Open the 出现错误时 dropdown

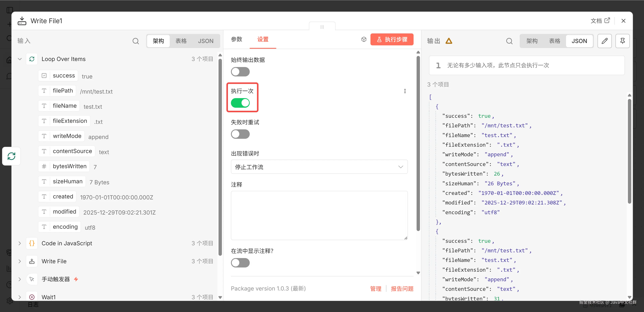tap(319, 167)
